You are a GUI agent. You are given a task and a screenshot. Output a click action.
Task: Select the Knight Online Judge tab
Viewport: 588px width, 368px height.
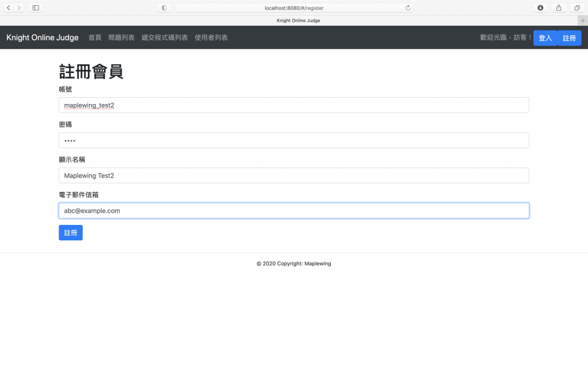[298, 20]
